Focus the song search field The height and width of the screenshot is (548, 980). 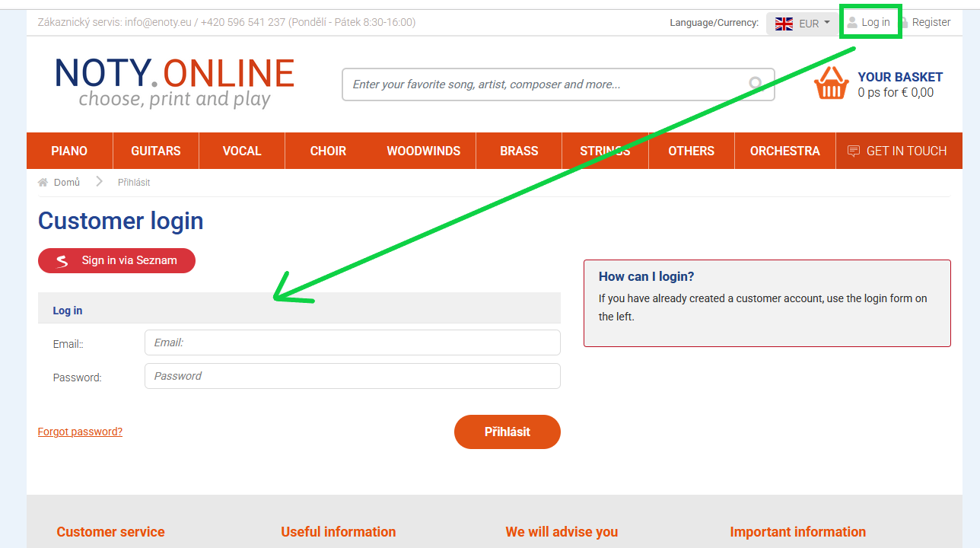coord(558,84)
